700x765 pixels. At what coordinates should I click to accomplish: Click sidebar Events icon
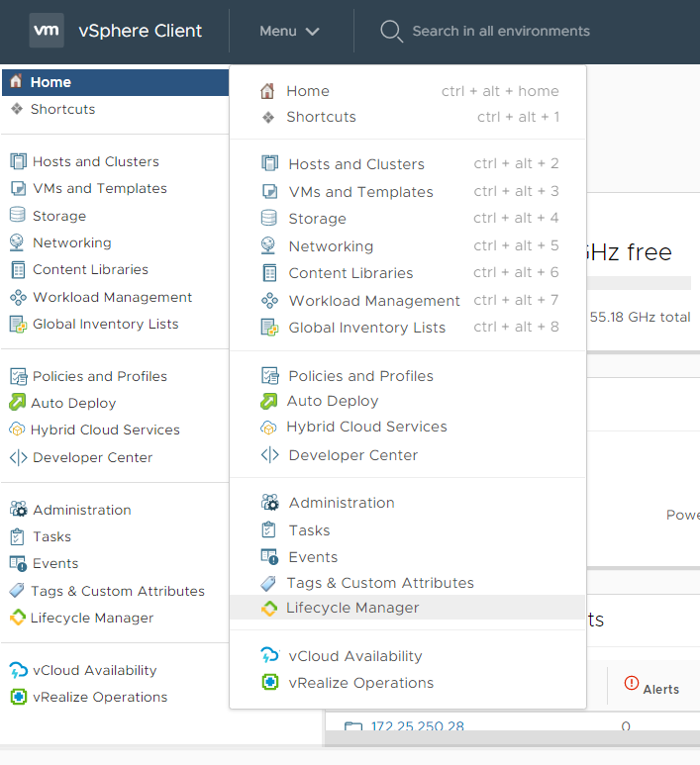tap(18, 564)
